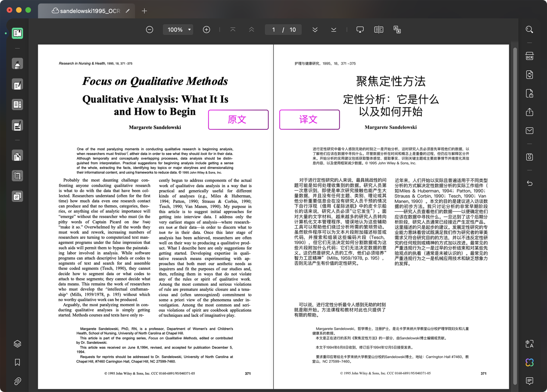Open the layers panel icon
The width and height of the screenshot is (547, 392).
pyautogui.click(x=17, y=344)
